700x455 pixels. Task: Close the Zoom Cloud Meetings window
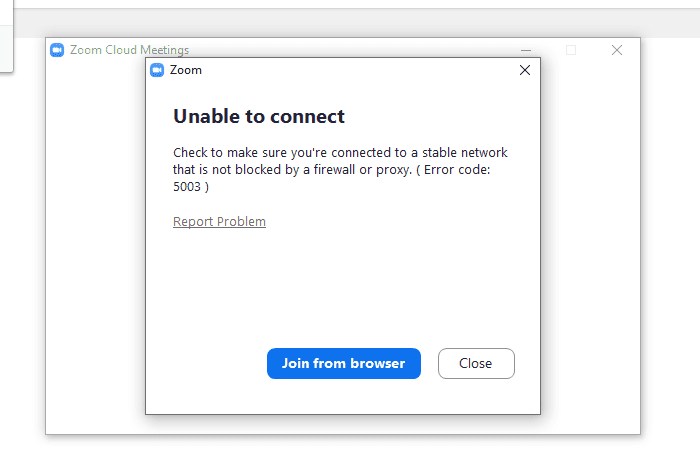point(617,50)
